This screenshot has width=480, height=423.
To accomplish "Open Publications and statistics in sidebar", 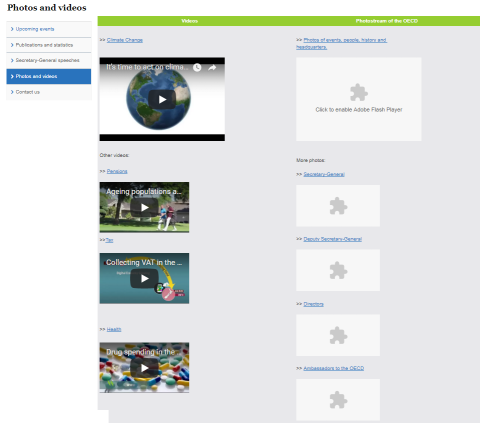I will pyautogui.click(x=49, y=45).
